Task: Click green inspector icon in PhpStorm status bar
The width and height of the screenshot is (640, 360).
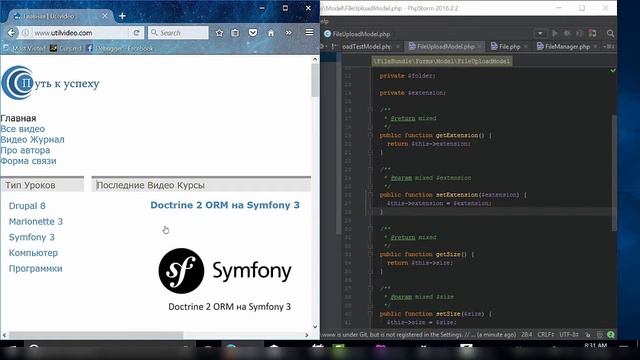Action: pyautogui.click(x=611, y=335)
